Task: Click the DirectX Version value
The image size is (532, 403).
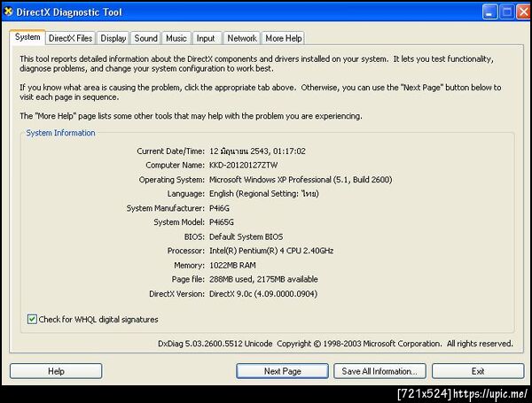Action: click(x=263, y=294)
